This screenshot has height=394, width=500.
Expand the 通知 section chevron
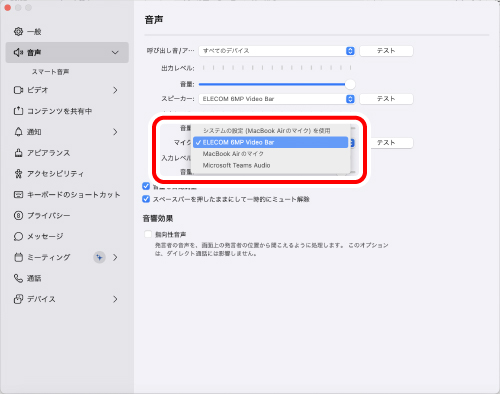coord(115,132)
